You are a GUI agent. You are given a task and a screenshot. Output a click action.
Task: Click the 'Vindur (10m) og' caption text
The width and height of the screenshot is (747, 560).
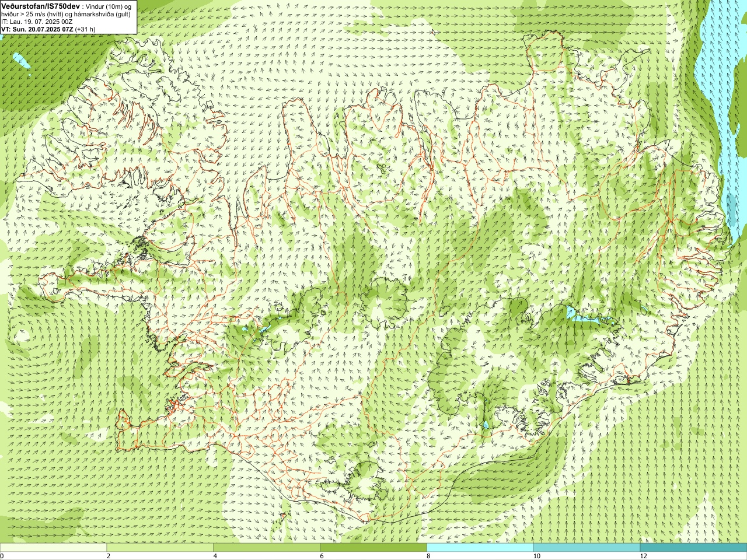109,6
